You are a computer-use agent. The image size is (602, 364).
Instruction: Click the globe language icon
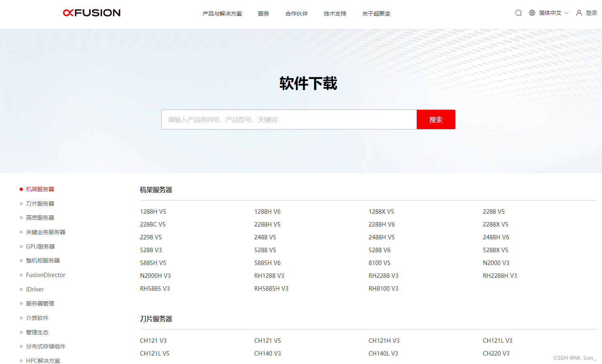(x=532, y=13)
